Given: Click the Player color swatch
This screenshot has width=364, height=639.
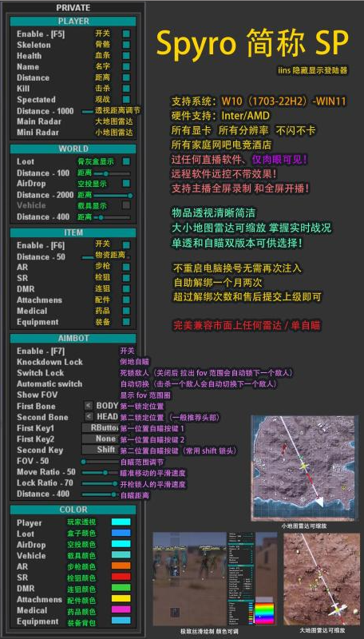Looking at the screenshot, I should (121, 522).
